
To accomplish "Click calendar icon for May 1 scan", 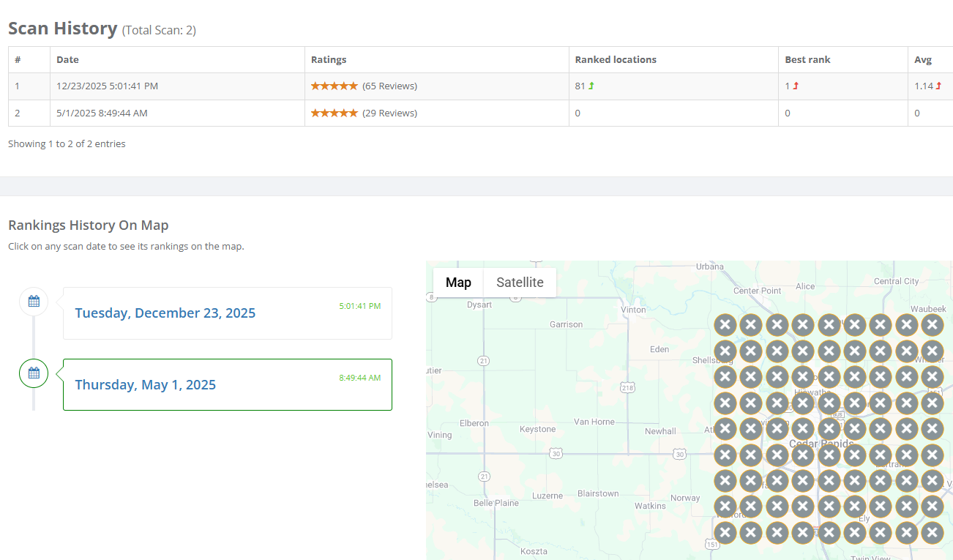I will tap(34, 373).
